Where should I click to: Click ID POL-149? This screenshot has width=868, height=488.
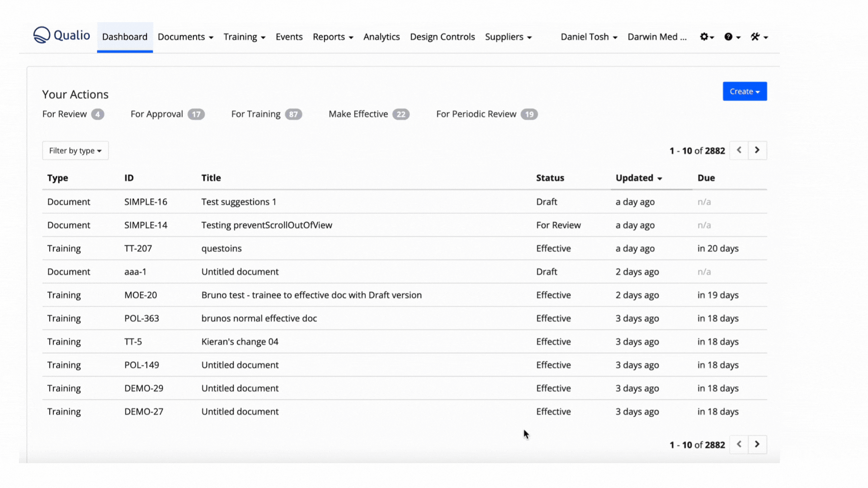tap(142, 365)
